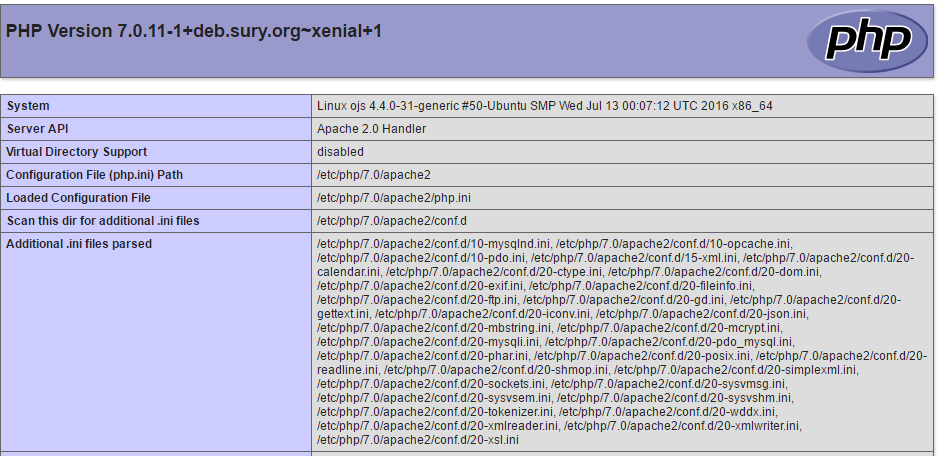Screen dimensions: 940x456
Task: Click the 20-xsl.ini path text
Action: (418, 440)
